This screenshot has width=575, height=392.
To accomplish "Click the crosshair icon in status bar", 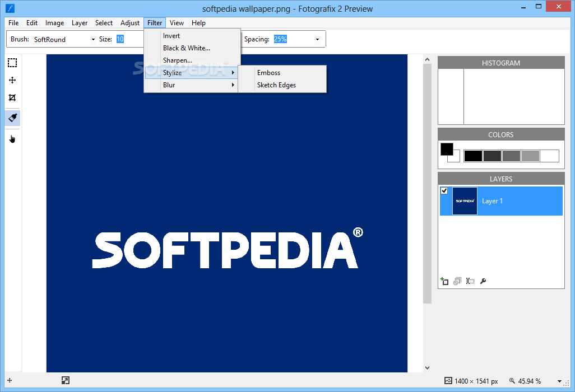I will point(10,380).
